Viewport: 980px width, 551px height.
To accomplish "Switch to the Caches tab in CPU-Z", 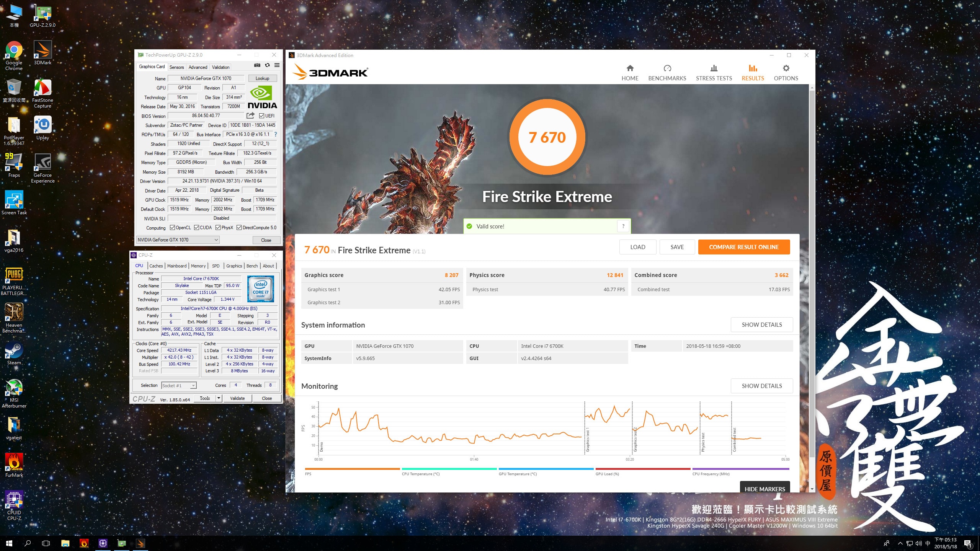I will 156,266.
